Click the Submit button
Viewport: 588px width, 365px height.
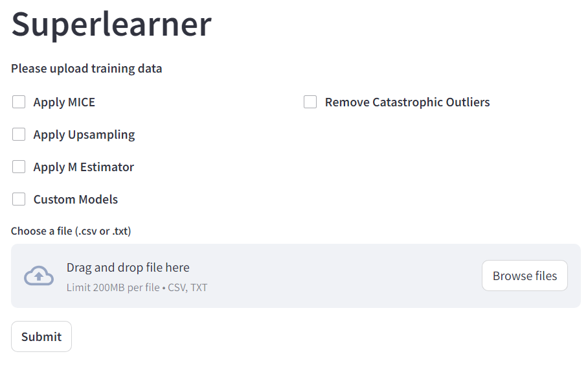pos(41,336)
